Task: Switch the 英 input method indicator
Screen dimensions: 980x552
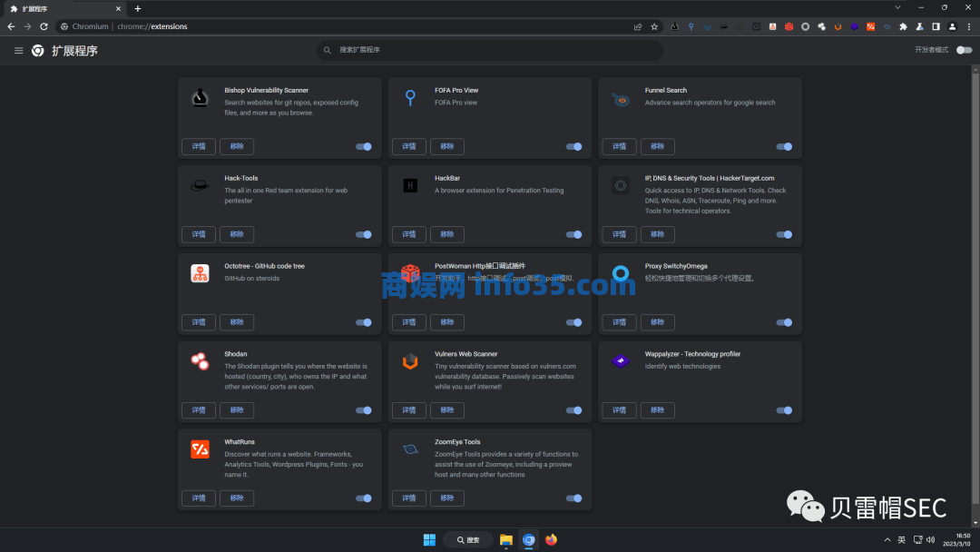Action: 901,540
